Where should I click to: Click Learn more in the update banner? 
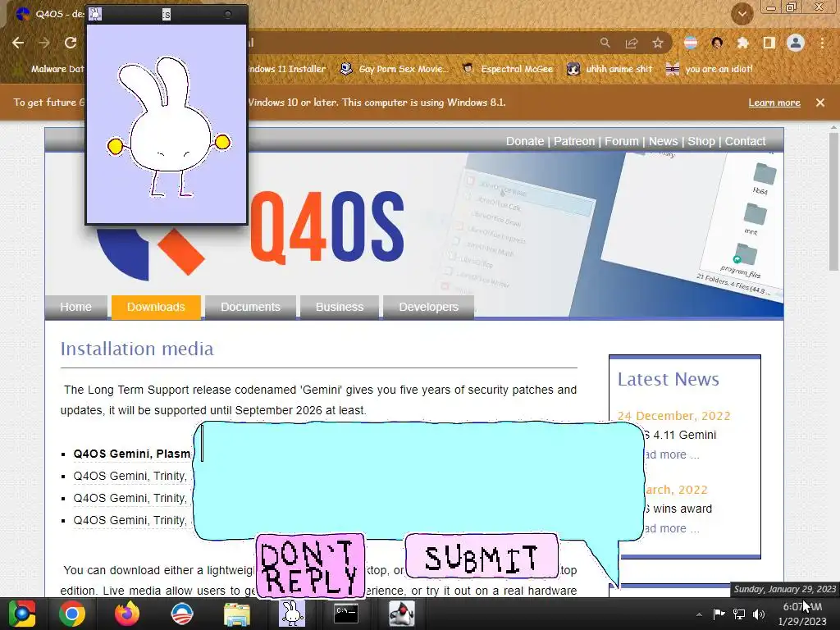[x=774, y=103]
